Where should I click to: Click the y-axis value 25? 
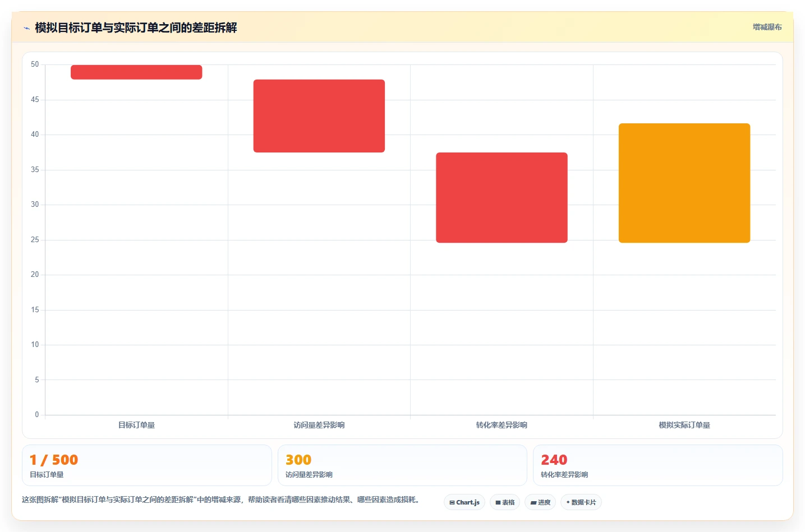point(35,240)
